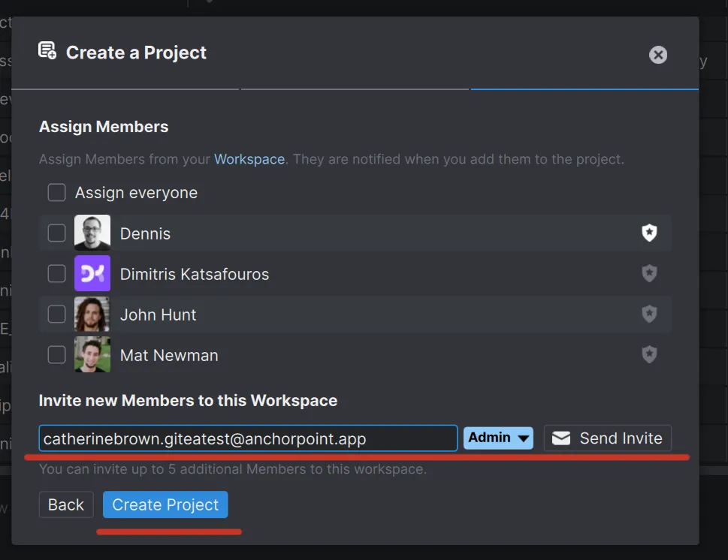
Task: Check the checkbox next to Dennis
Action: click(x=56, y=233)
